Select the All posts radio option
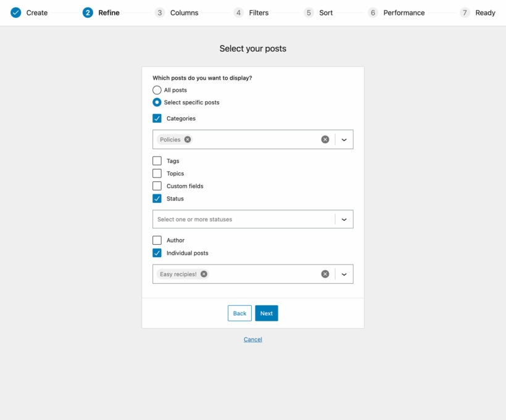 pyautogui.click(x=157, y=90)
